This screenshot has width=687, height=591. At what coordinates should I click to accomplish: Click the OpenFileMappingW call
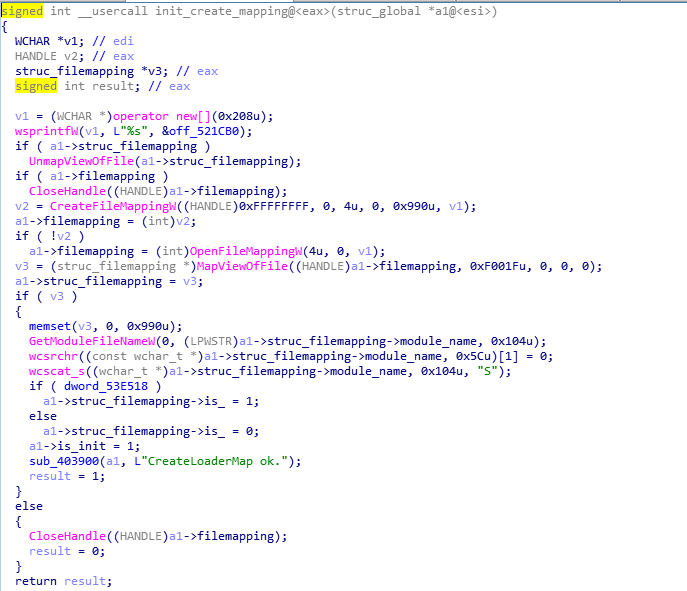246,251
